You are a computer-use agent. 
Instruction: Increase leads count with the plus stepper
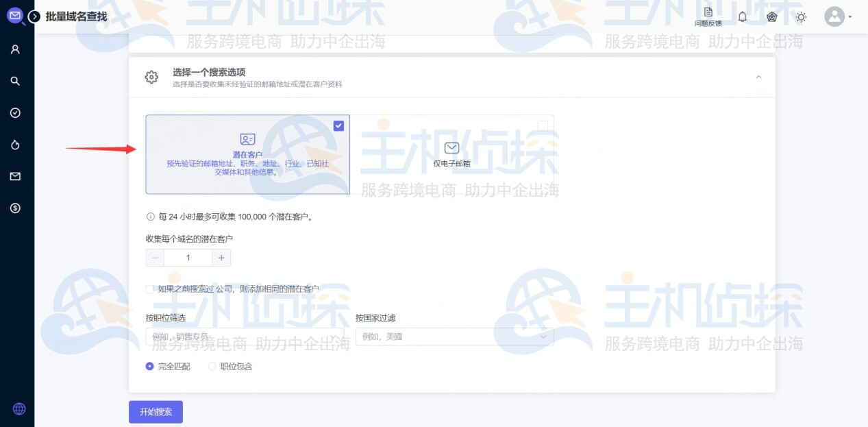(x=221, y=257)
